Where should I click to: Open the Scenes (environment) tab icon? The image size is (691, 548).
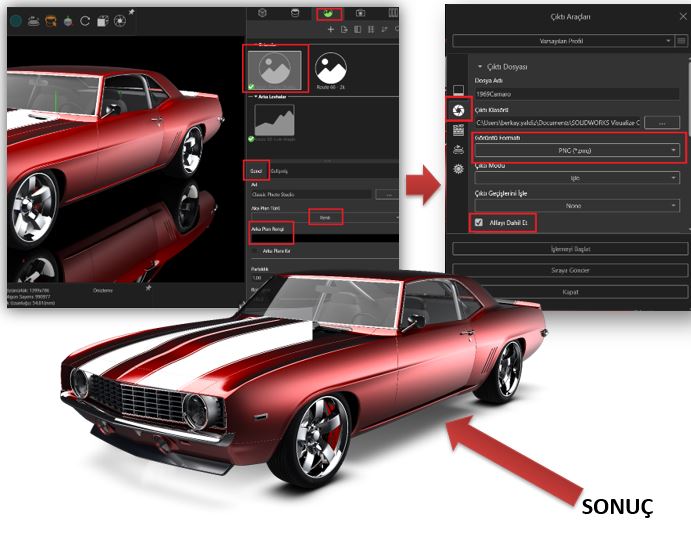pyautogui.click(x=327, y=13)
